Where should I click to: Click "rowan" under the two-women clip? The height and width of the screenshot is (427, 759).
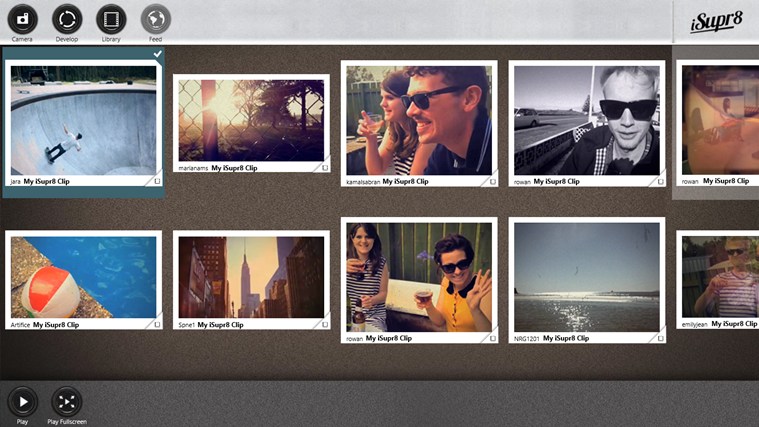coord(354,338)
